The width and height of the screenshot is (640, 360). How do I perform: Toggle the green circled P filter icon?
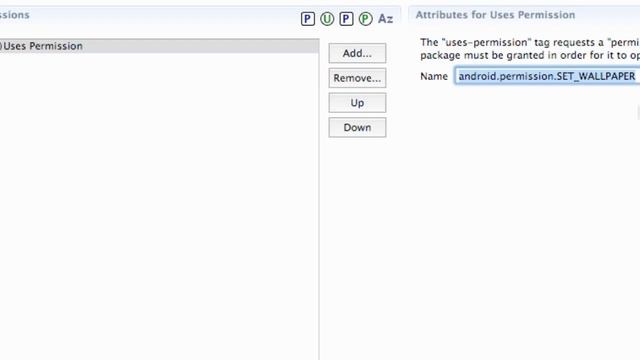click(x=365, y=19)
